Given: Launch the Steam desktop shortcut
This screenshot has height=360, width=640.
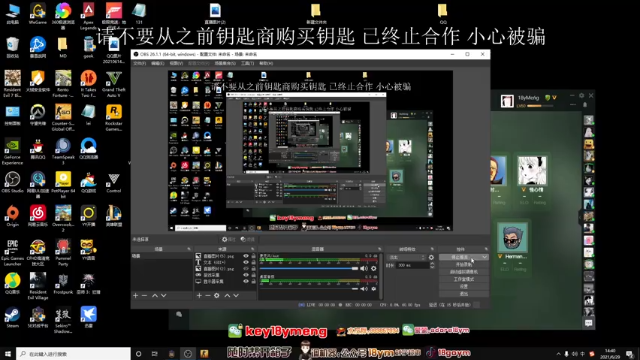Looking at the screenshot, I should pos(12,318).
